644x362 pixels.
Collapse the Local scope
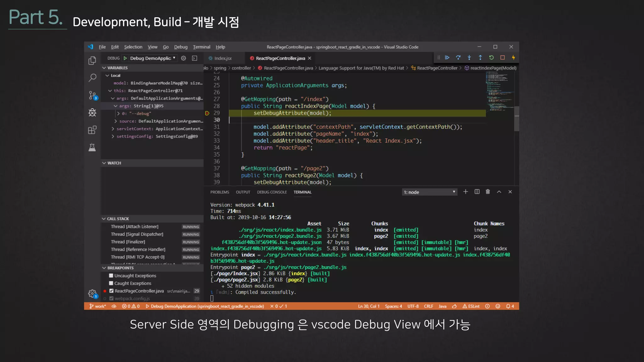(x=107, y=75)
